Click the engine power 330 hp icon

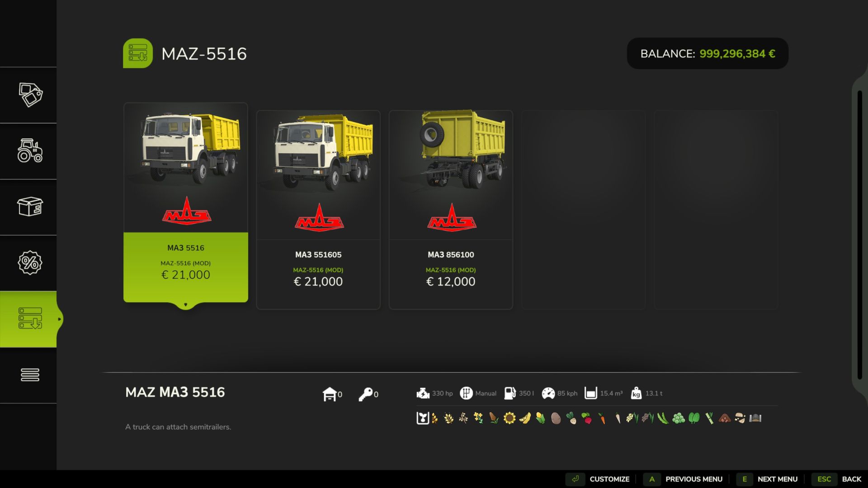423,393
